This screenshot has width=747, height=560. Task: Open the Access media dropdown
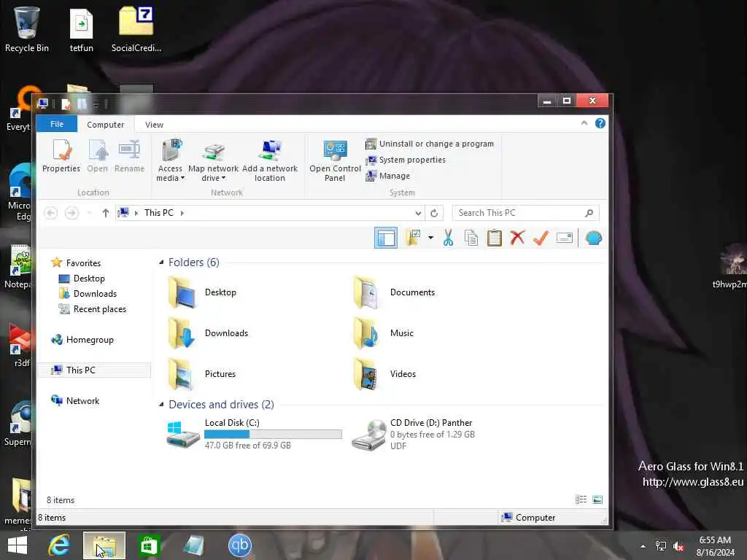tap(170, 160)
